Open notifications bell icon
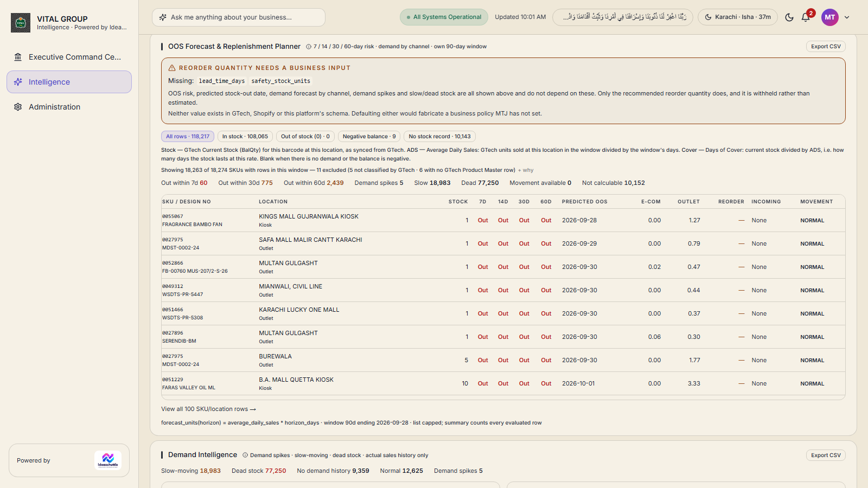Viewport: 868px width, 488px height. coord(806,17)
